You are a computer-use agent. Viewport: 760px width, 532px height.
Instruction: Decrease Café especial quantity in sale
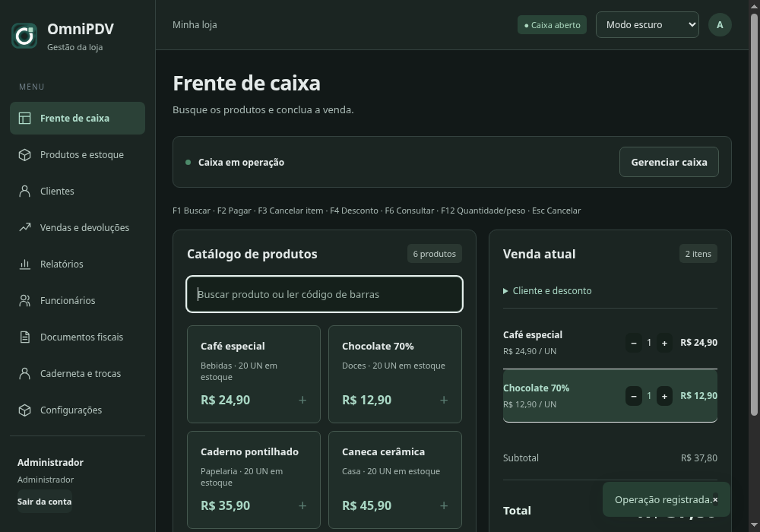(634, 343)
